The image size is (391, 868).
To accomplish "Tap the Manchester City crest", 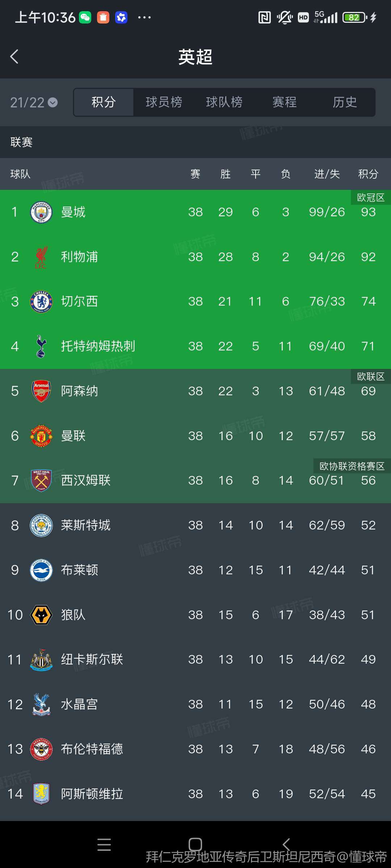I will coord(41,212).
